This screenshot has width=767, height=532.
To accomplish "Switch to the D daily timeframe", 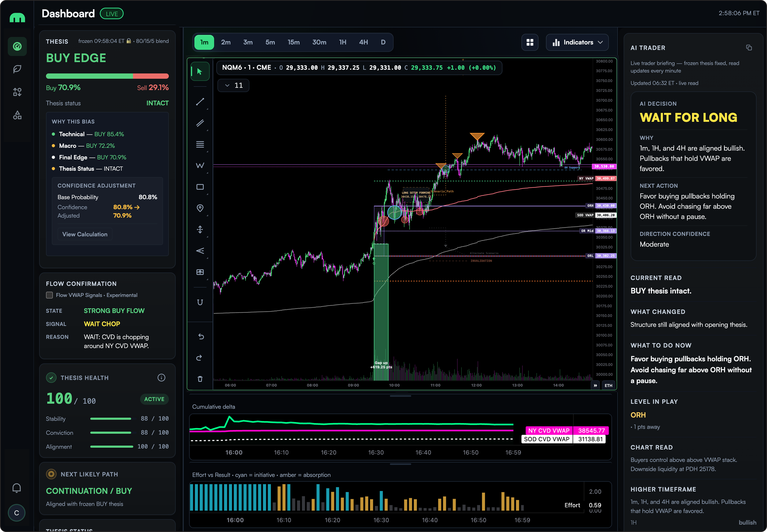I will click(383, 42).
